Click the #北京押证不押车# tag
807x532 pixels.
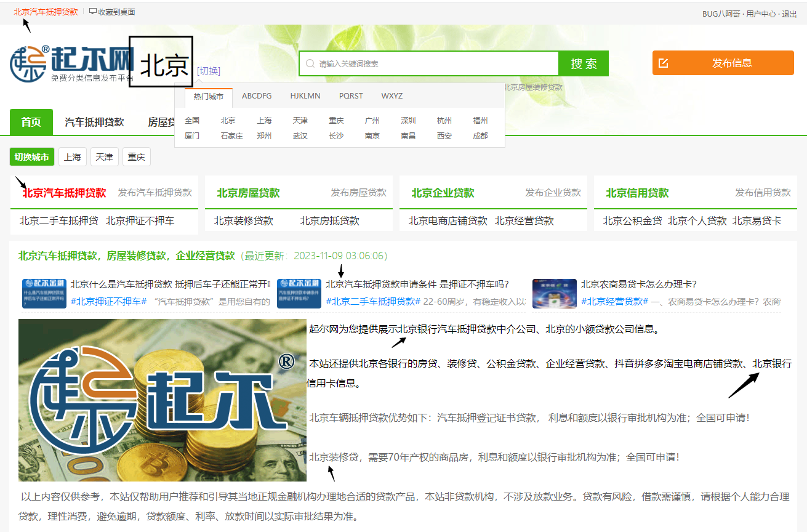(x=108, y=301)
